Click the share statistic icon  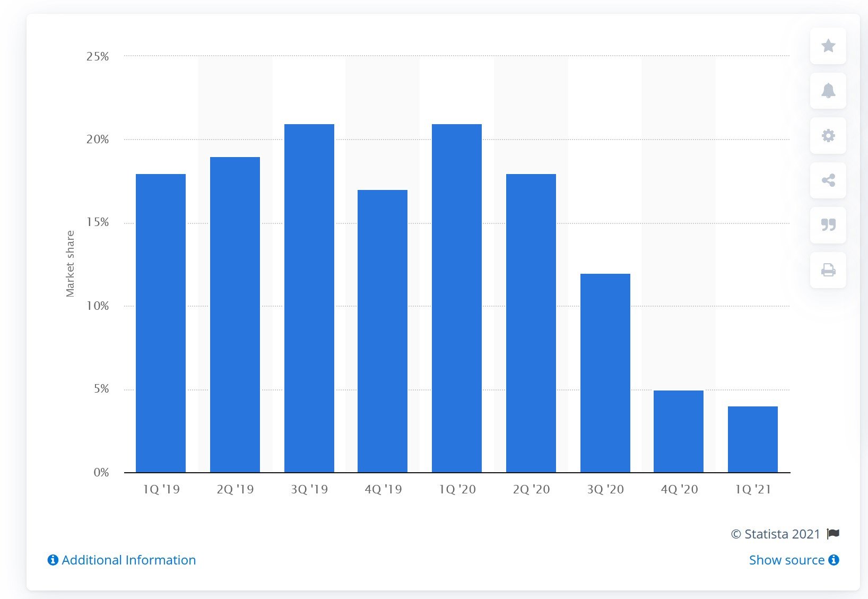pos(828,180)
